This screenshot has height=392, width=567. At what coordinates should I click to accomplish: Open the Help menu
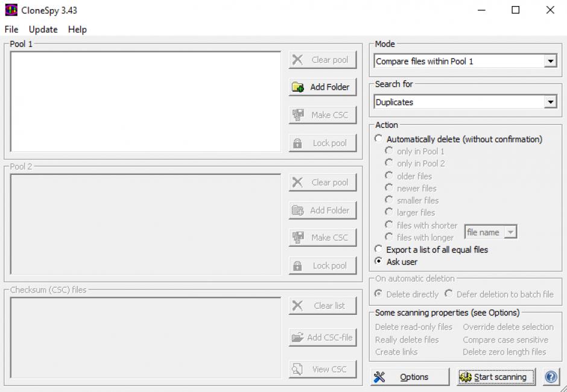click(x=77, y=30)
